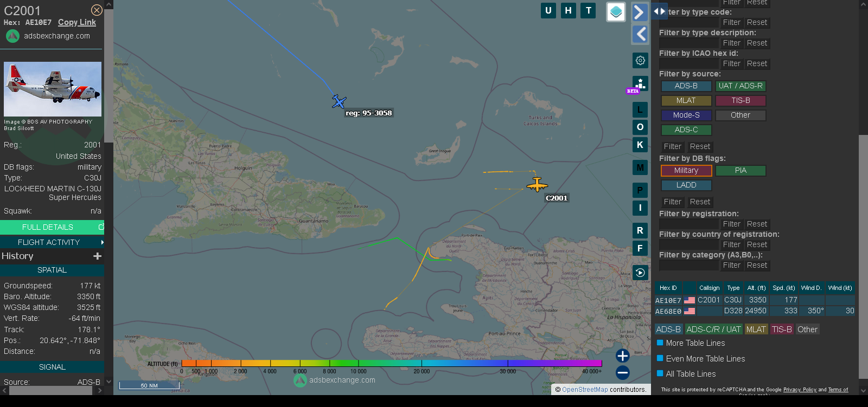Close the C2001 aircraft info panel
This screenshot has height=407, width=868.
tap(97, 10)
